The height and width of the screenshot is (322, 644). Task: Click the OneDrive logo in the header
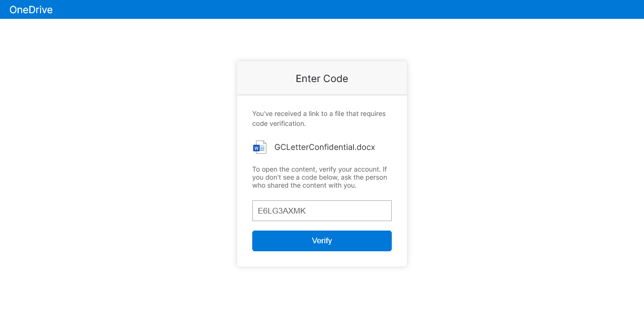pyautogui.click(x=31, y=9)
